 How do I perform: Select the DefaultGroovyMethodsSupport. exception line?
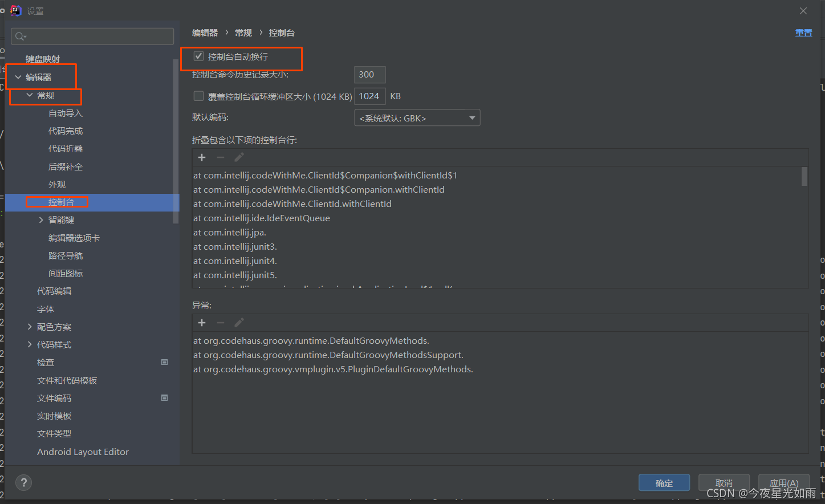(328, 355)
